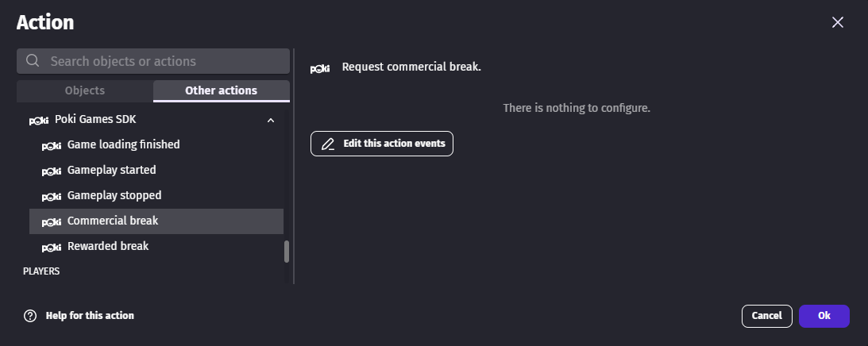868x346 pixels.
Task: Click the actions list scrollbar thumb
Action: 287,251
